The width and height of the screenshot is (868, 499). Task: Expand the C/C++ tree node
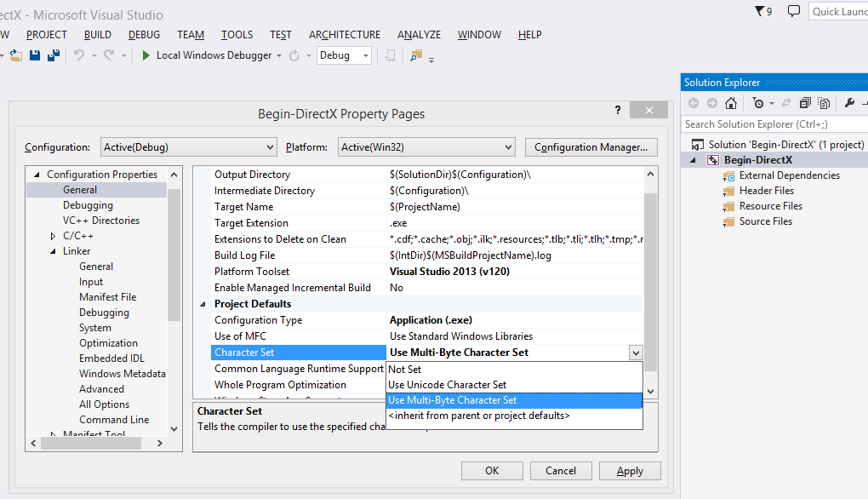[x=53, y=236]
